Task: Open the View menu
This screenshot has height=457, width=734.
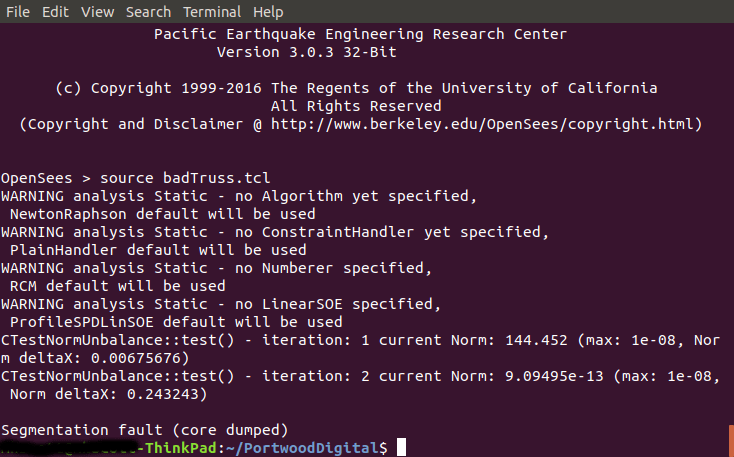Action: 97,12
